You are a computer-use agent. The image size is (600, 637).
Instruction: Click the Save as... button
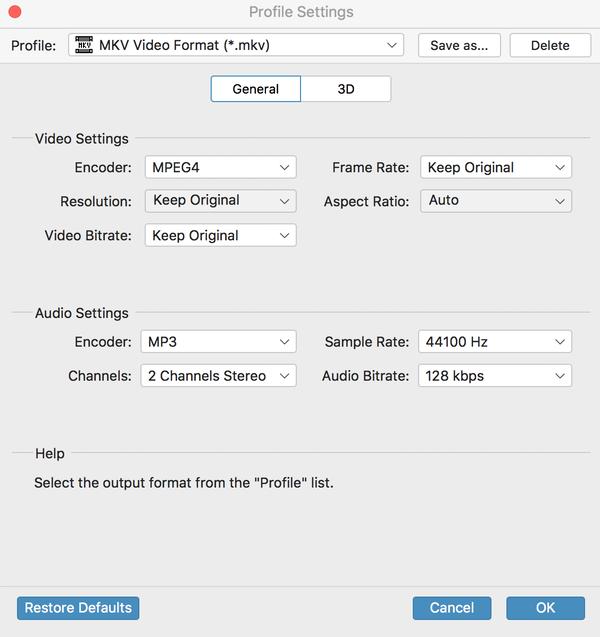459,45
